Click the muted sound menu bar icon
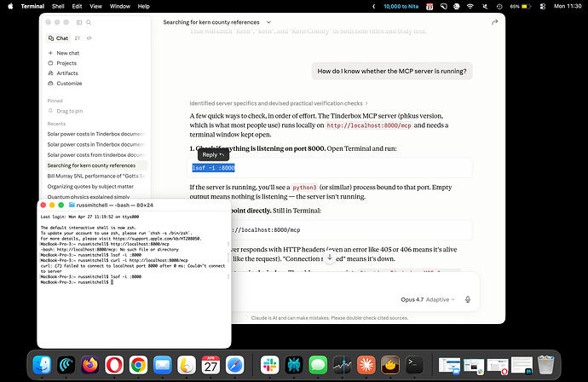Screen dimensions: 588x382 coord(485,6)
